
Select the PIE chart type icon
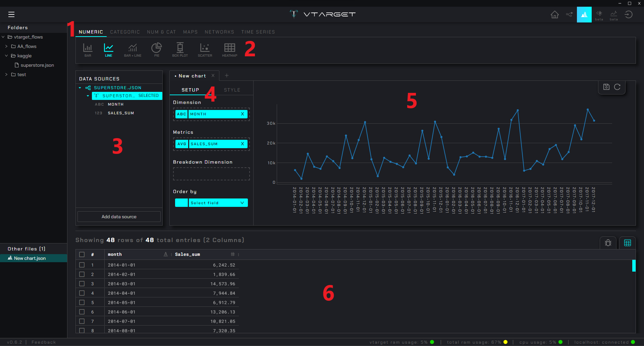click(x=156, y=49)
